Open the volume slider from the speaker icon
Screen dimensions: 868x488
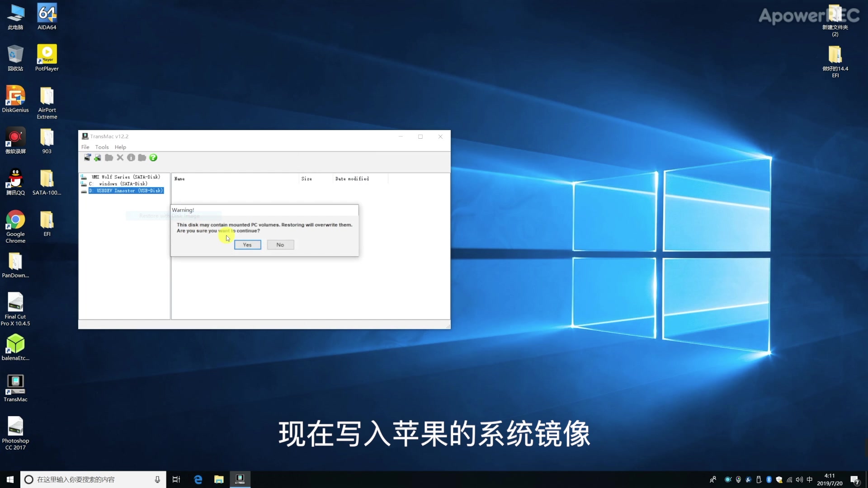pos(799,479)
